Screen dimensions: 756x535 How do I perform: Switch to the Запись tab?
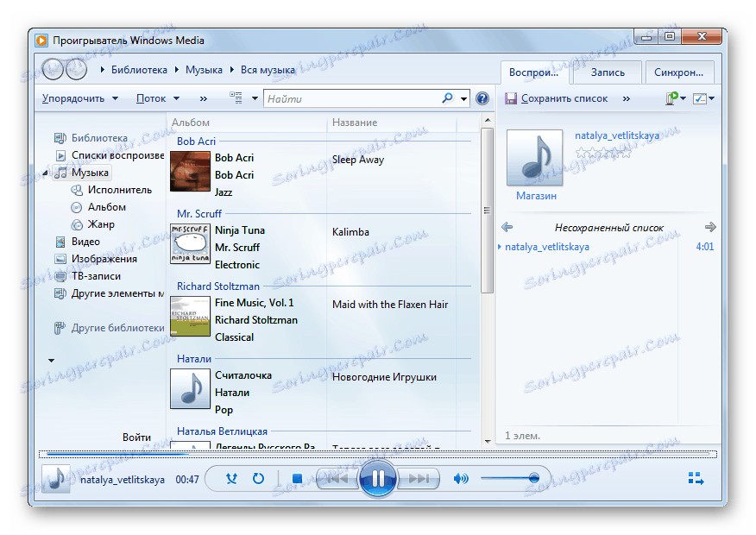point(608,72)
